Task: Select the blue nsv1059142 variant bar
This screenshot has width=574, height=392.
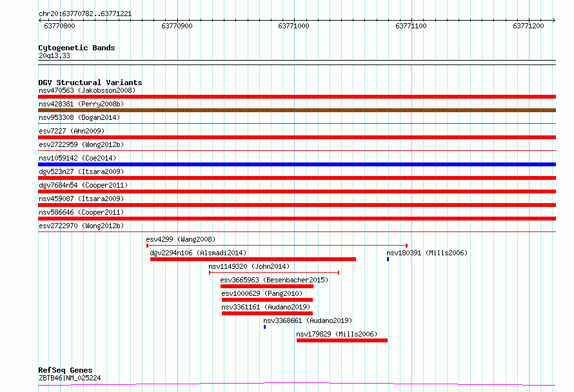Action: [297, 164]
